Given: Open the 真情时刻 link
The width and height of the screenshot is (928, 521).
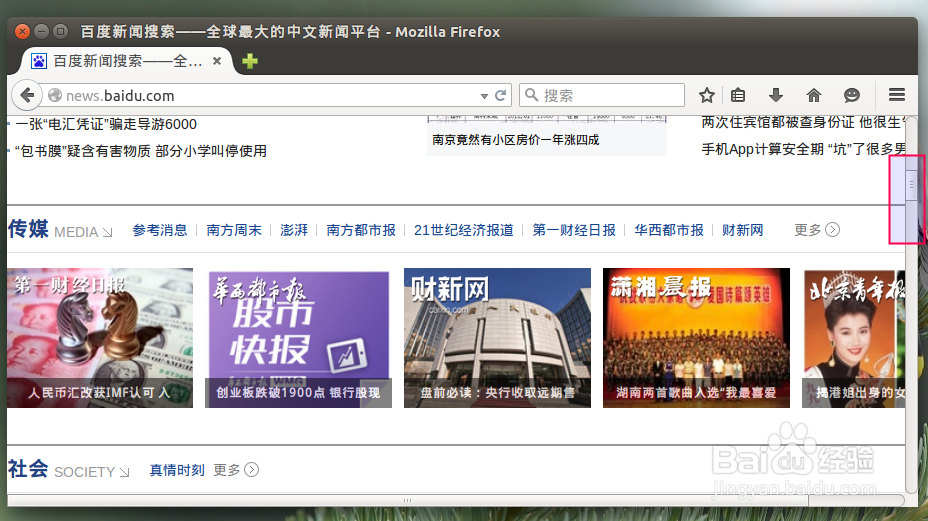Looking at the screenshot, I should click(176, 470).
